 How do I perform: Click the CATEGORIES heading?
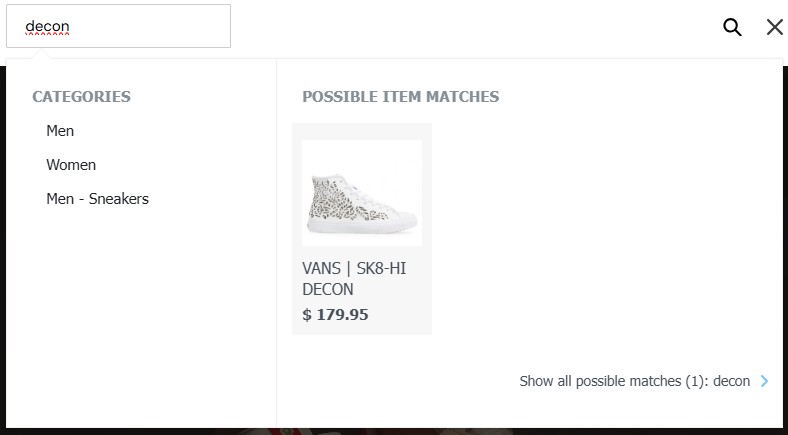coord(81,97)
